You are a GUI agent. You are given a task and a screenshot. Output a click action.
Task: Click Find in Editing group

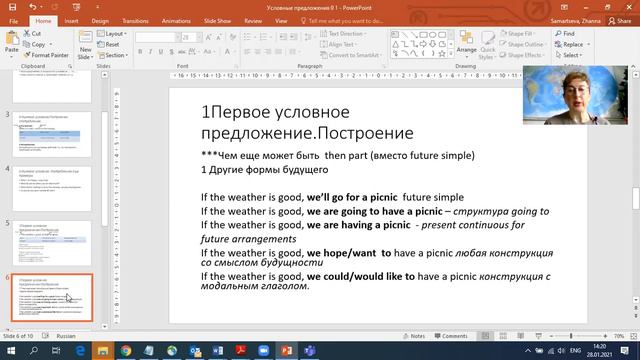pos(565,33)
